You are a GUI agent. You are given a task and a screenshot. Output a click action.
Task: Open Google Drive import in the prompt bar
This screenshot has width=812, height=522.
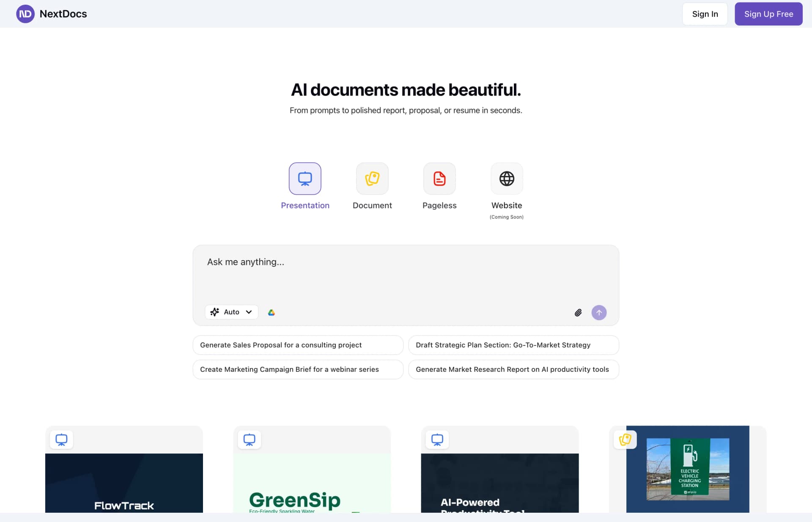tap(271, 312)
